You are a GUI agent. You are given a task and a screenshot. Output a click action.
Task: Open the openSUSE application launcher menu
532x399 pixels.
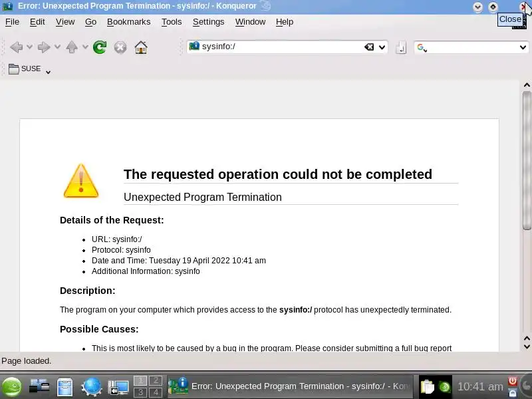(12, 387)
